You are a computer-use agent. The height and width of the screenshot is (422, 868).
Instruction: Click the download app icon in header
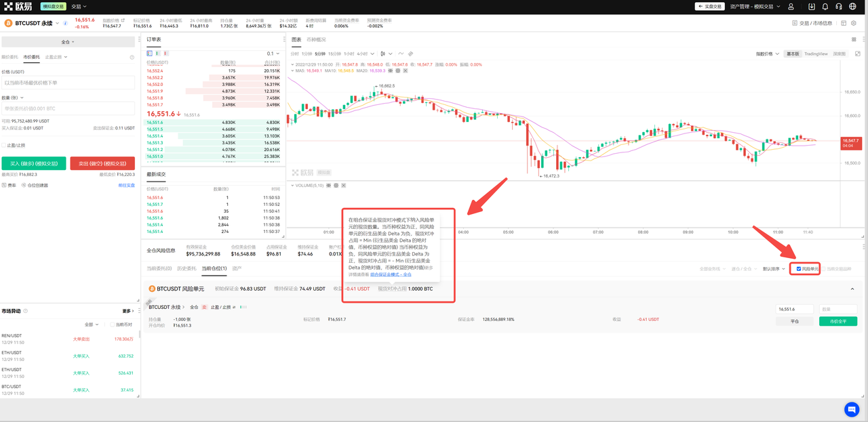pos(812,7)
